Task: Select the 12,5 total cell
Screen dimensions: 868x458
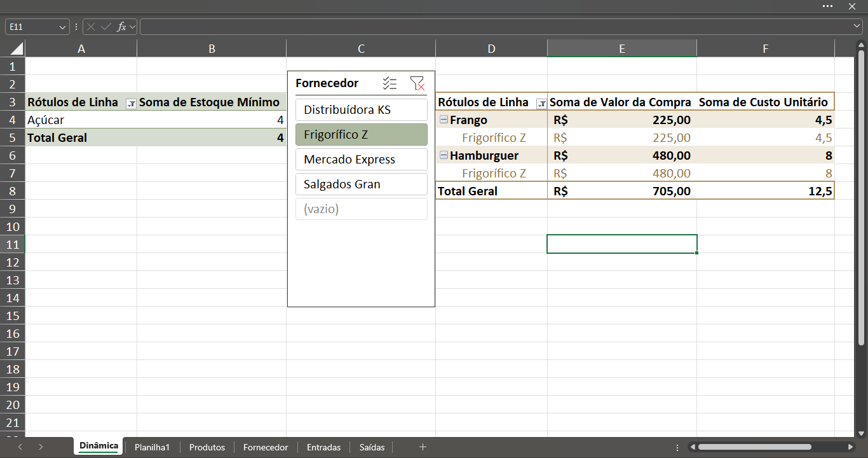Action: (766, 191)
